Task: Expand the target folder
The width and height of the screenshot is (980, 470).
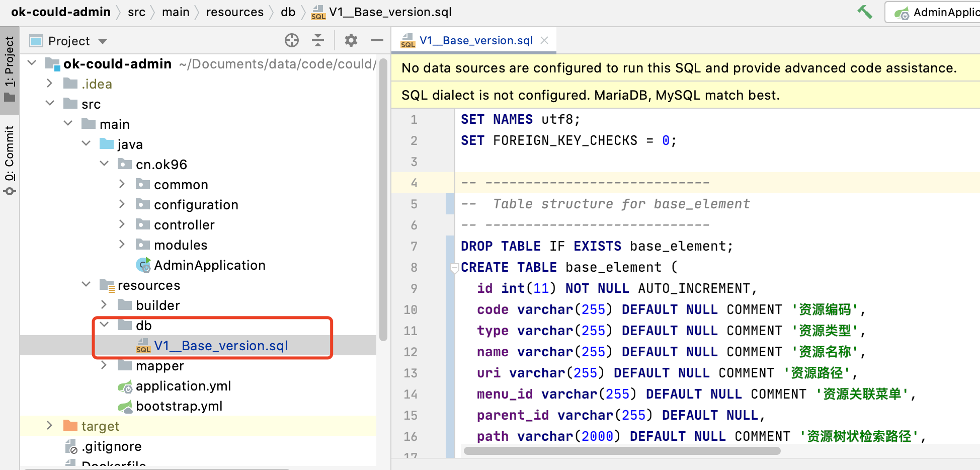Action: pos(49,426)
